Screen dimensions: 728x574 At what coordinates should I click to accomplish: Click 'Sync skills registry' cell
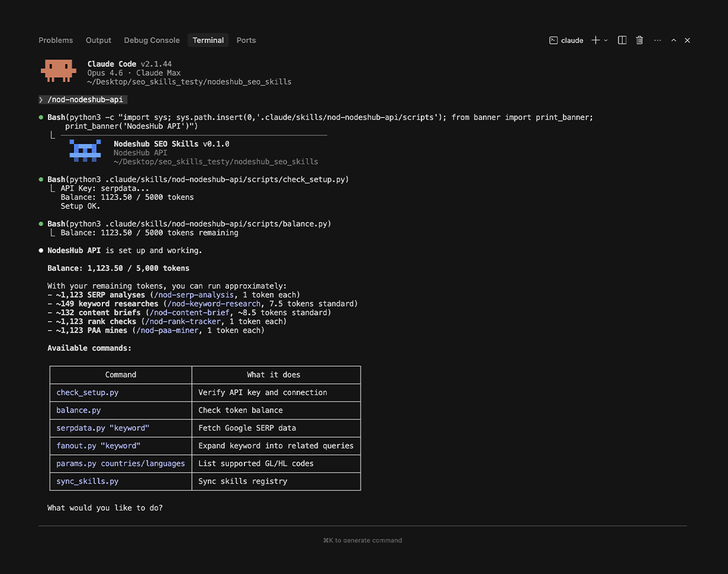(x=276, y=481)
